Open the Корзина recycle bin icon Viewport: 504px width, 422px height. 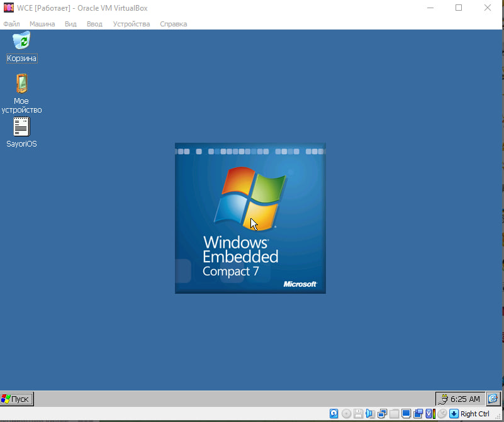pos(21,47)
